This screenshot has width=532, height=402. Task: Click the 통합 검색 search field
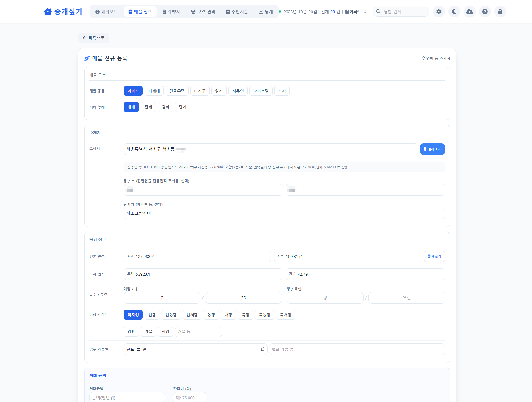401,12
